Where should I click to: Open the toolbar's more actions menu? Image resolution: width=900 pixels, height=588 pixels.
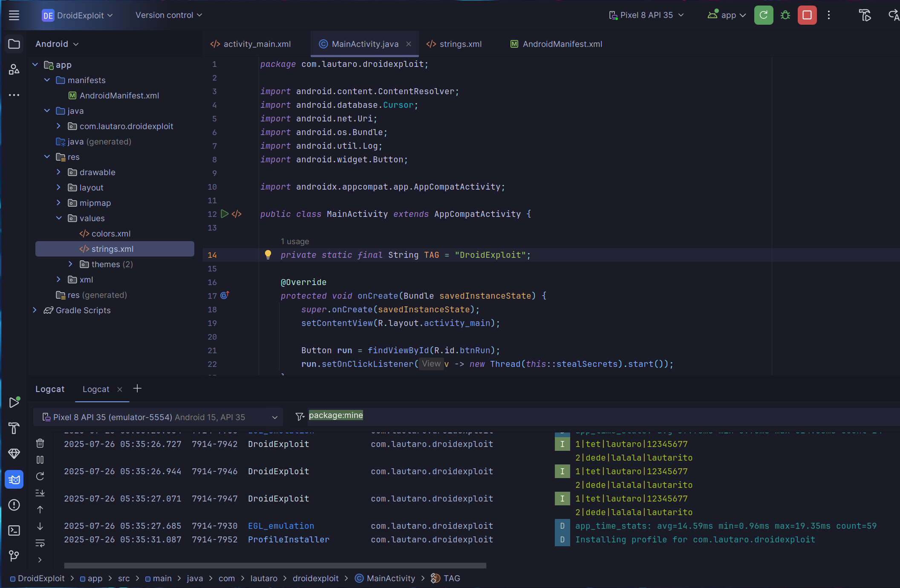tap(829, 15)
